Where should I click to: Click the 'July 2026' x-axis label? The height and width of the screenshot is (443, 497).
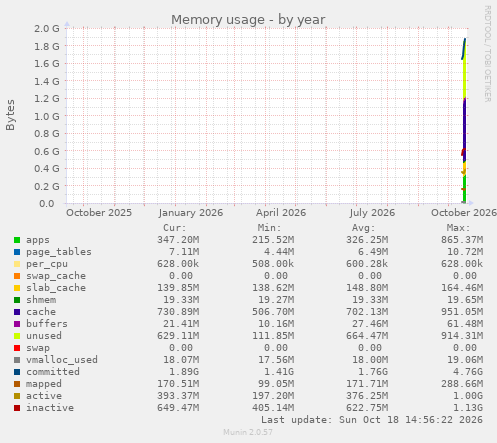[372, 213]
